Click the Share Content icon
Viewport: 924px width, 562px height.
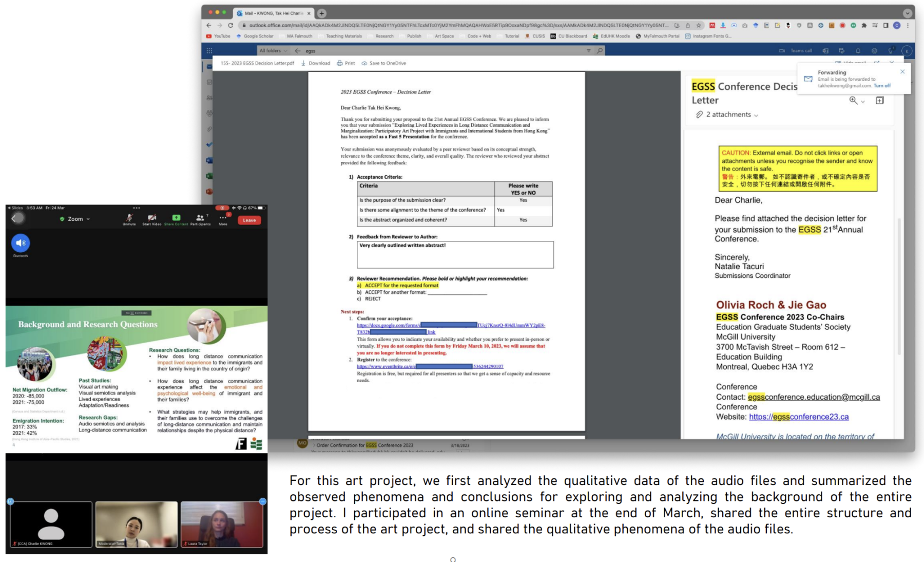click(x=176, y=219)
